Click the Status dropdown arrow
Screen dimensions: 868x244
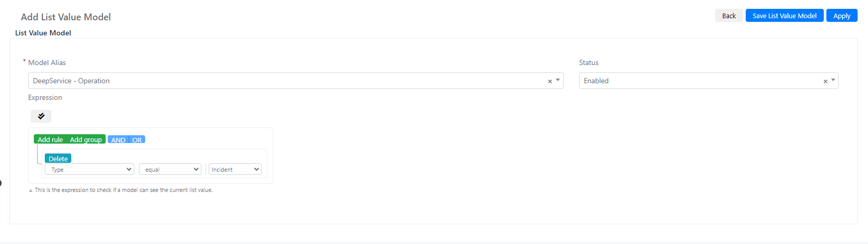[833, 80]
